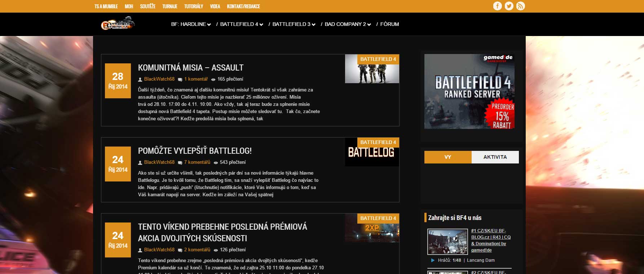The image size is (644, 274).
Task: Click the BATTLEFIELD 4 tag on 2XP post
Action: (x=378, y=218)
